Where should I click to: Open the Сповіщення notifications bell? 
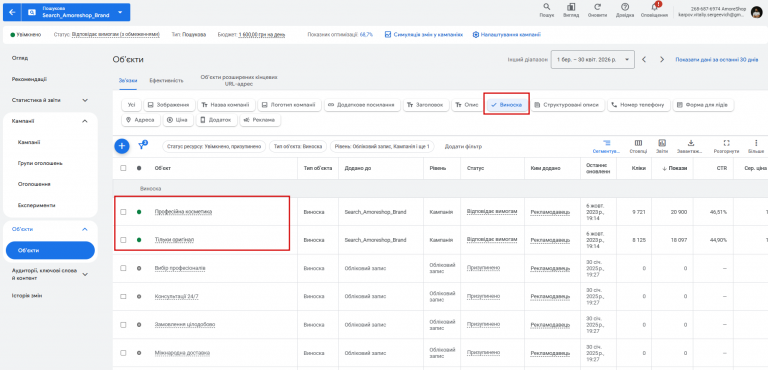click(654, 7)
